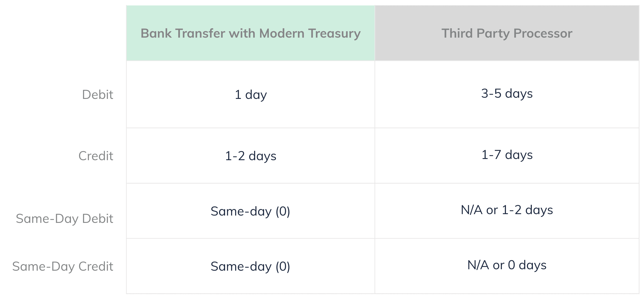Select the "Third Party Processor" column header
This screenshot has height=300, width=644.
pos(507,33)
